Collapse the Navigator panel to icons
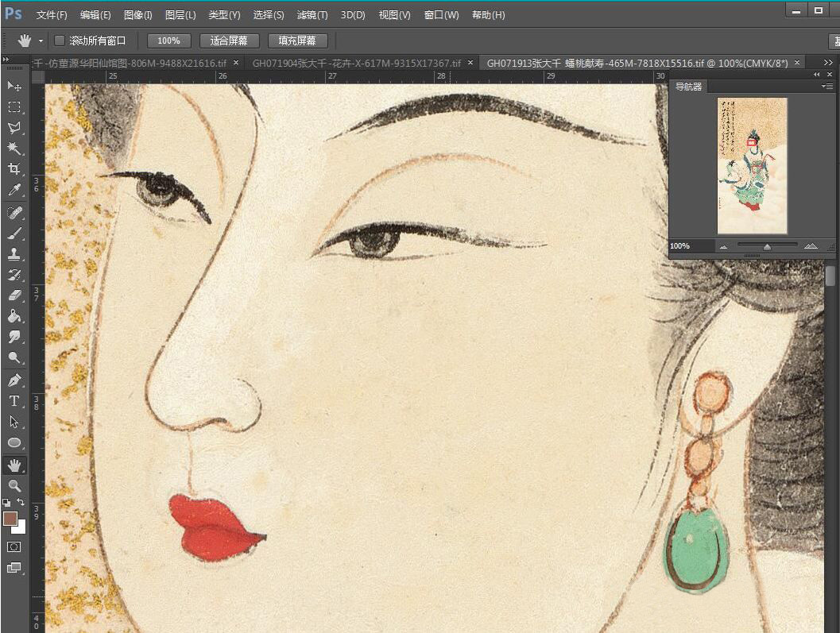The height and width of the screenshot is (633, 840). tap(816, 75)
